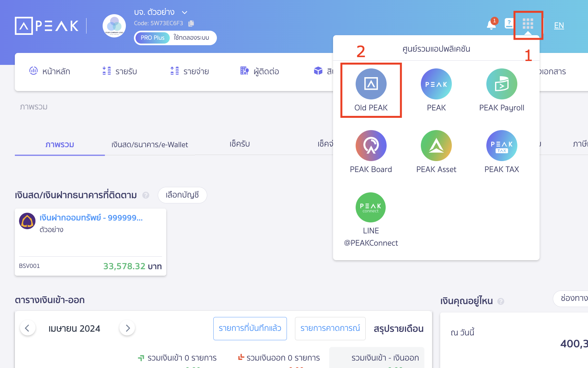Open เงินฝากออมทรัพย์ - 999999 account link
This screenshot has height=368, width=588.
(x=91, y=218)
